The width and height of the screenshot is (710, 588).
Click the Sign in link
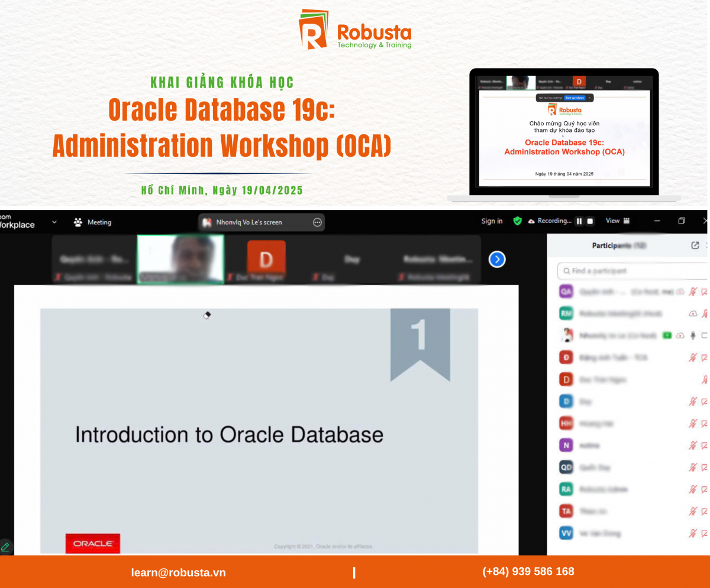[492, 221]
